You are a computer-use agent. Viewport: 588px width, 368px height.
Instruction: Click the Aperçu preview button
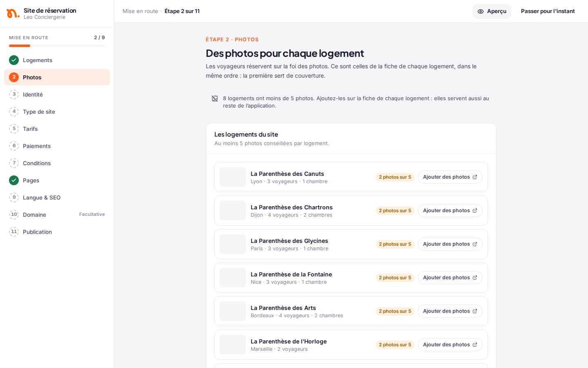point(492,11)
